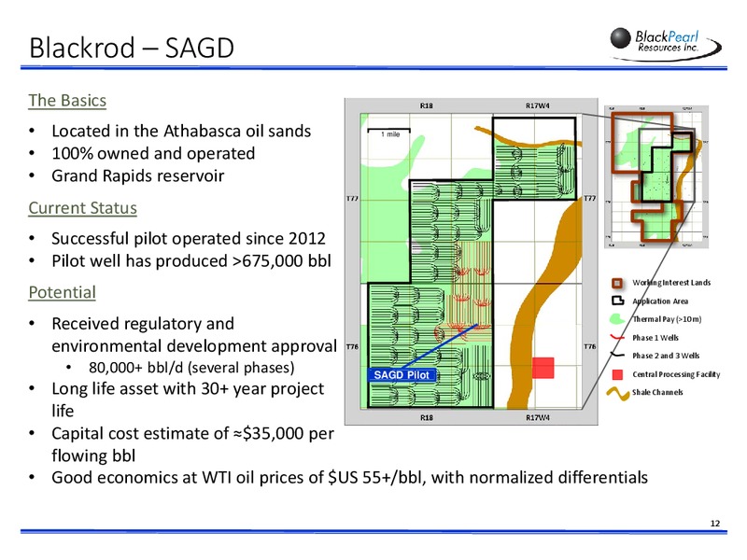Click 'Pilot well has produced >675,000 bbl'
This screenshot has height=560, width=747.
click(191, 261)
